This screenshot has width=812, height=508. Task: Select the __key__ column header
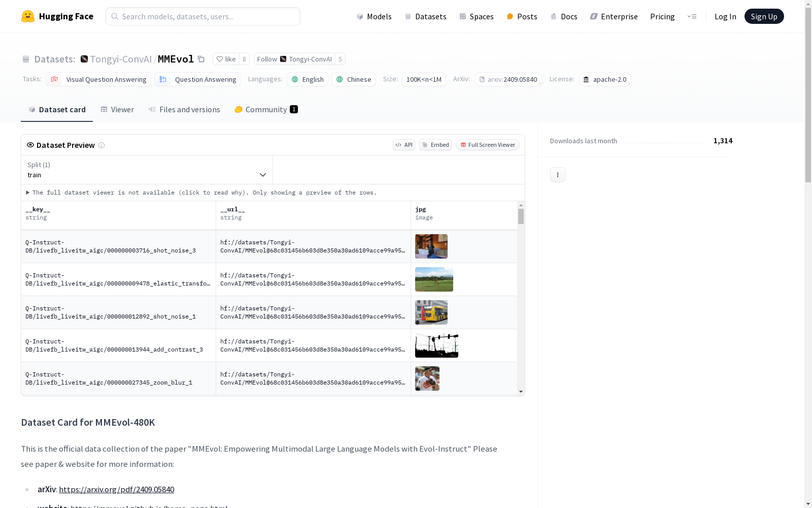click(x=119, y=215)
